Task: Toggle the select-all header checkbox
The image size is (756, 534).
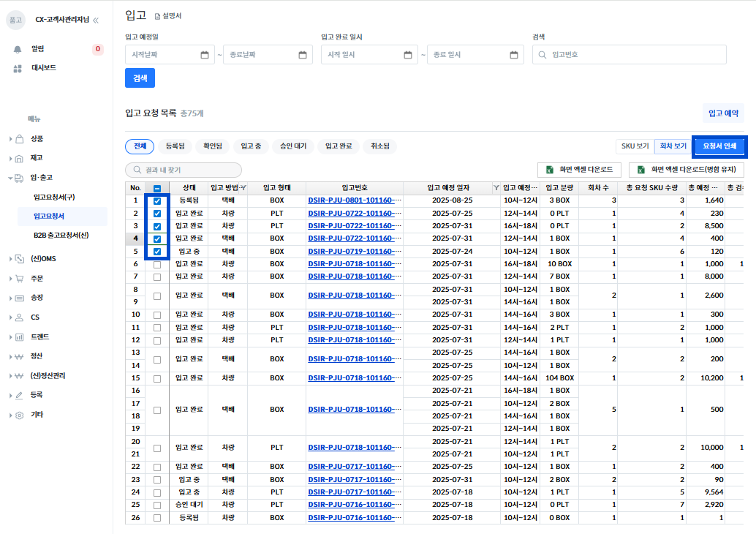Action: (157, 188)
